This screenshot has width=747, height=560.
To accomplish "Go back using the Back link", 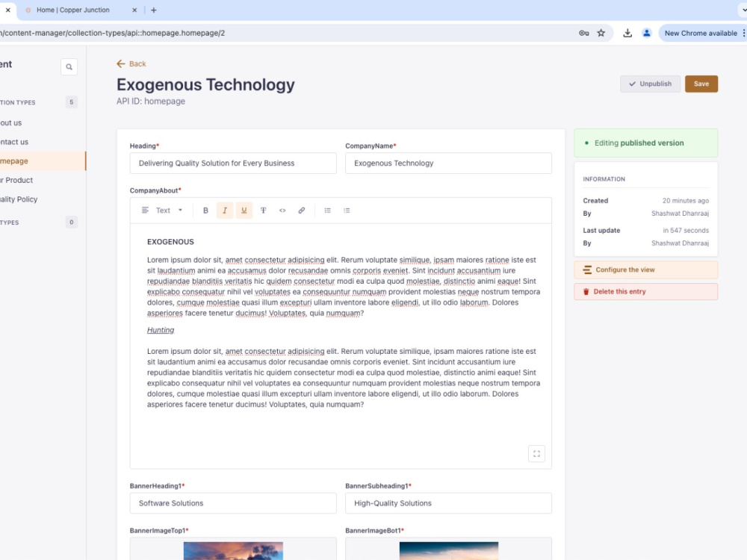I will click(x=131, y=63).
